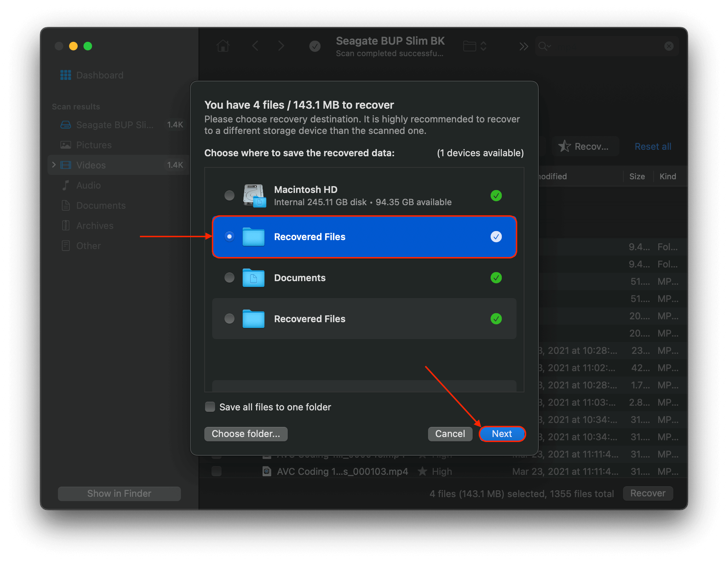This screenshot has height=563, width=728.
Task: Open the Audio scan results
Action: tap(88, 185)
